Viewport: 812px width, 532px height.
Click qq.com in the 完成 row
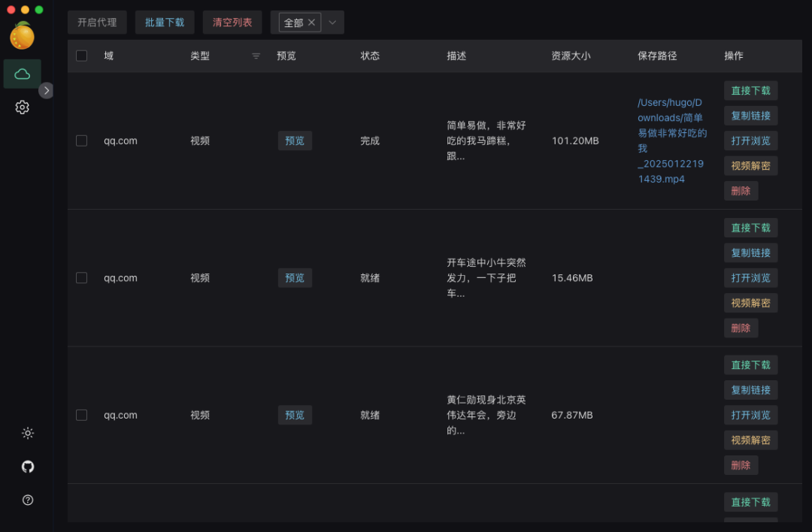pos(120,141)
